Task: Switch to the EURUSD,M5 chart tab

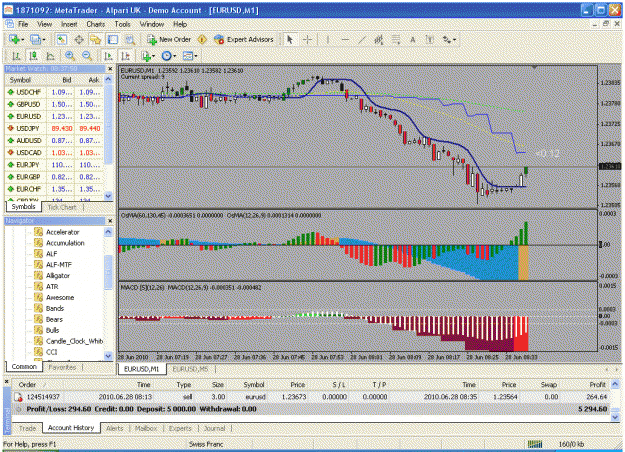Action: point(190,369)
